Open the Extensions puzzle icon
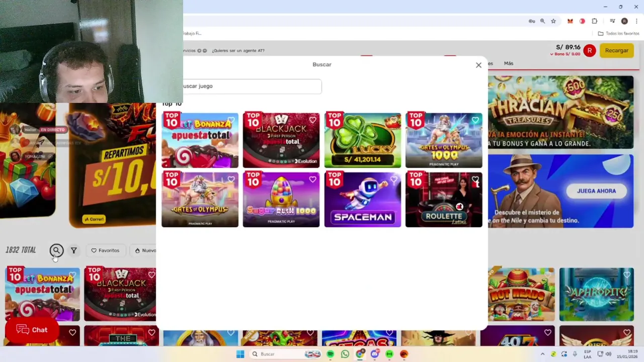This screenshot has width=644, height=362. click(595, 21)
